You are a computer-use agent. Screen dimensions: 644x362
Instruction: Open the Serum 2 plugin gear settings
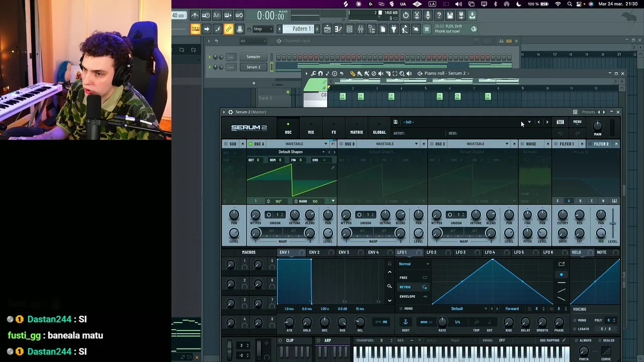coord(230,112)
